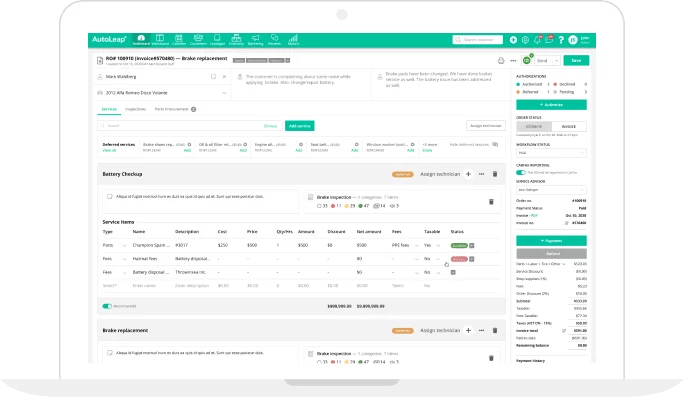
Task: Open customer note icon beside Mark Wahlberg
Action: click(x=213, y=76)
